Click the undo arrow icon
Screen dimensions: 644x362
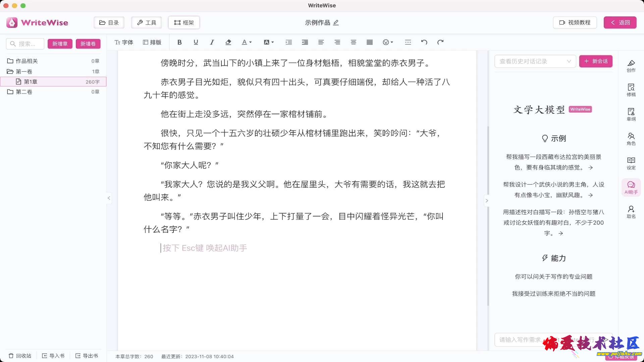(424, 42)
